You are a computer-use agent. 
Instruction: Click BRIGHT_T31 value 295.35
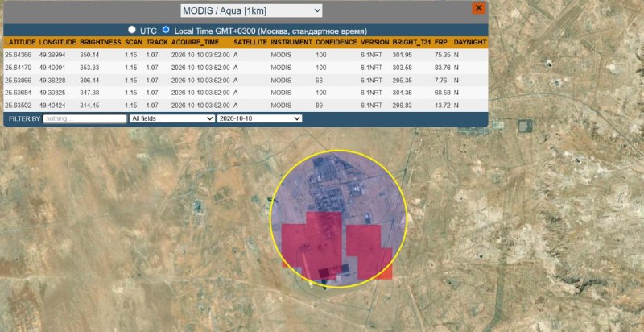click(402, 81)
